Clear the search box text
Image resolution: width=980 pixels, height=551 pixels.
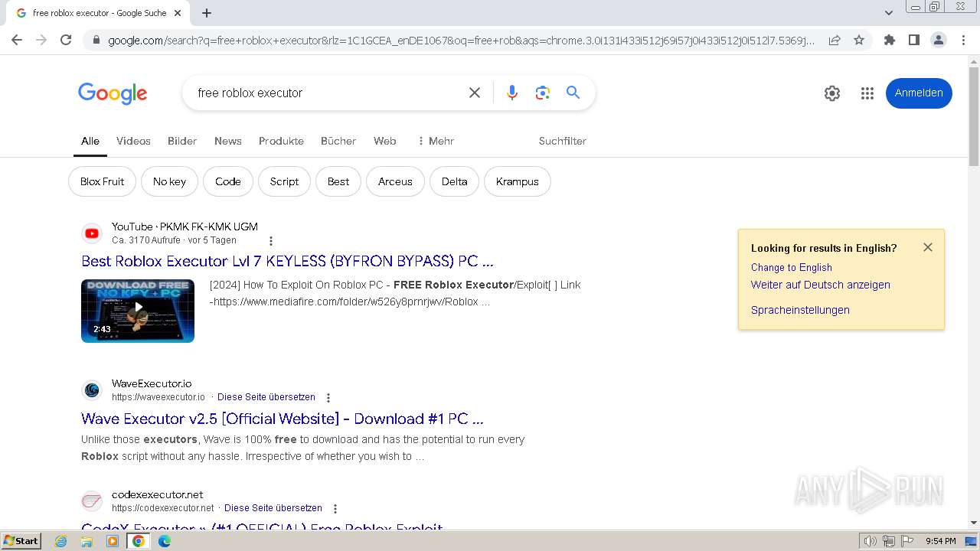475,93
